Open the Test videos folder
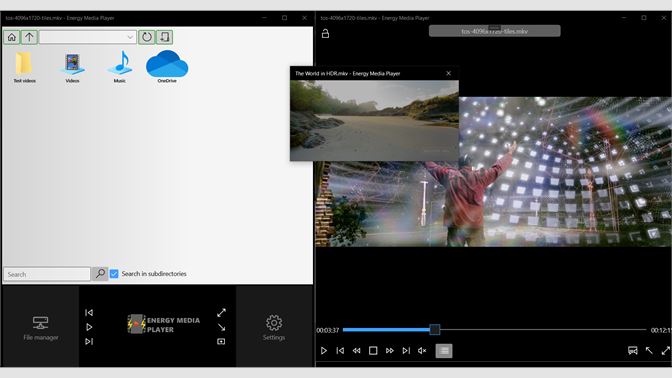 (x=24, y=67)
